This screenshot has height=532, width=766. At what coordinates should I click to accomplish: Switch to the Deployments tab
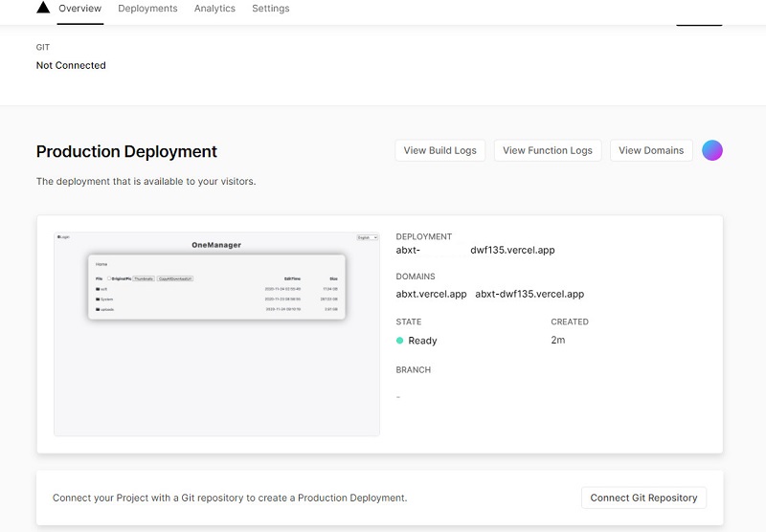point(147,9)
